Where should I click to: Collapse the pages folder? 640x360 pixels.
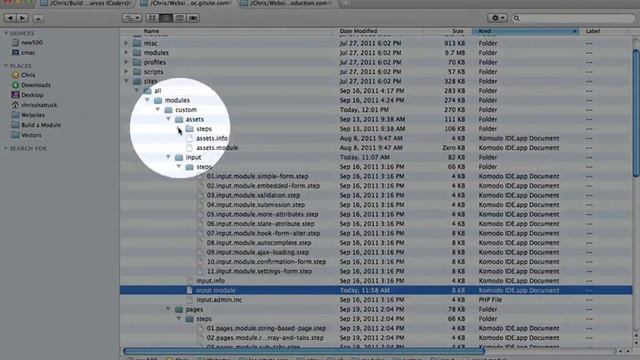coord(168,309)
